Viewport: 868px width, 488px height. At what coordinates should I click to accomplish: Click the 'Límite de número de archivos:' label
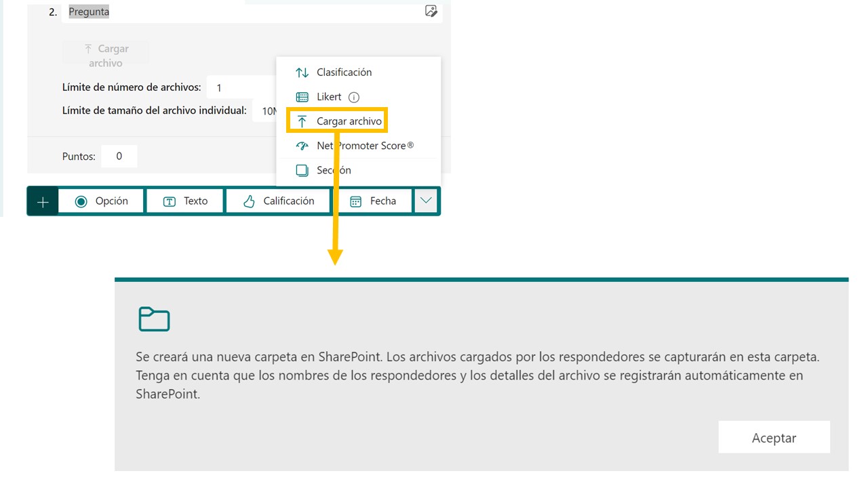click(x=132, y=87)
